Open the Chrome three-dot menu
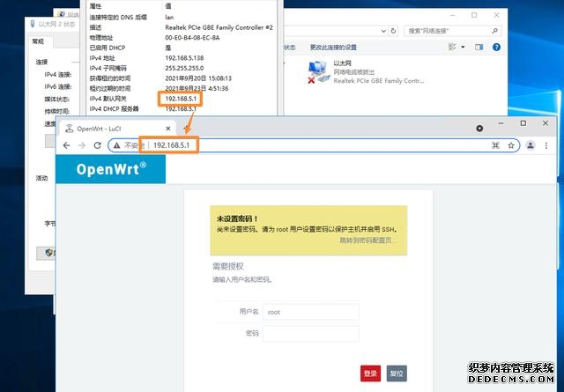This screenshot has height=392, width=564. point(546,145)
